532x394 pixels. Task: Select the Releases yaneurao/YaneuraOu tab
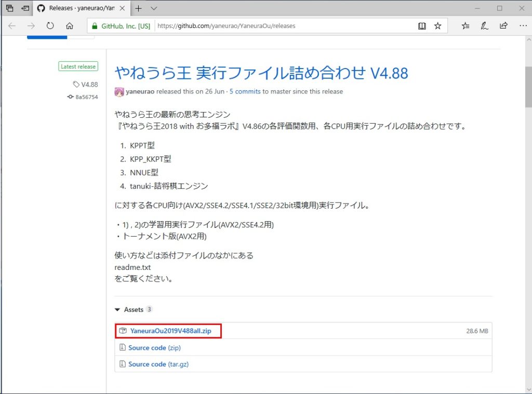[82, 8]
